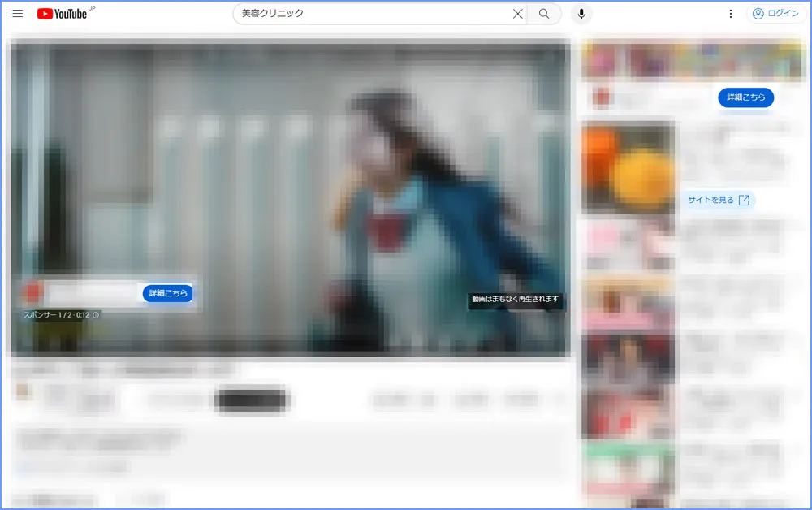Click the スポンサー 1/2 · 0:12 label
Viewport: 812px width, 510px height.
point(56,315)
